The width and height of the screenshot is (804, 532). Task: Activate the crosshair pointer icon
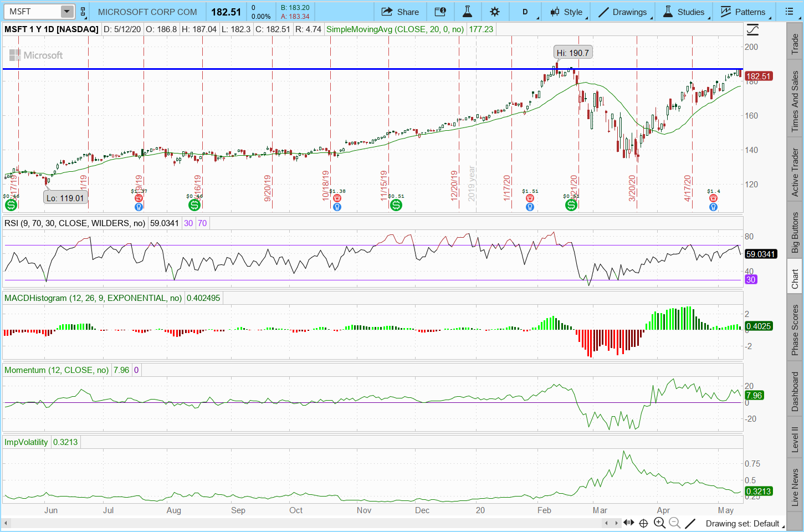pos(644,523)
